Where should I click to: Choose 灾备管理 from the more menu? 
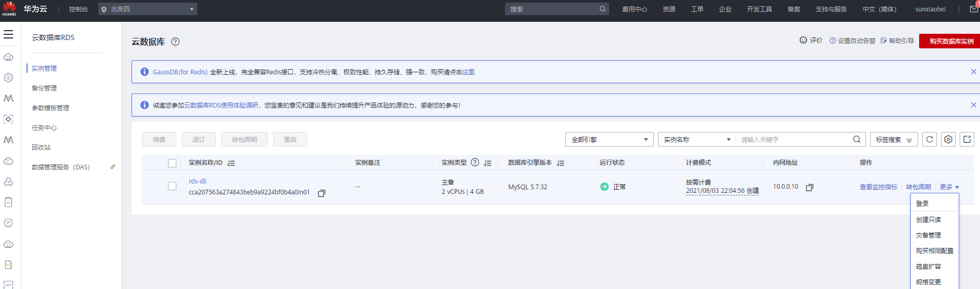tap(935, 235)
